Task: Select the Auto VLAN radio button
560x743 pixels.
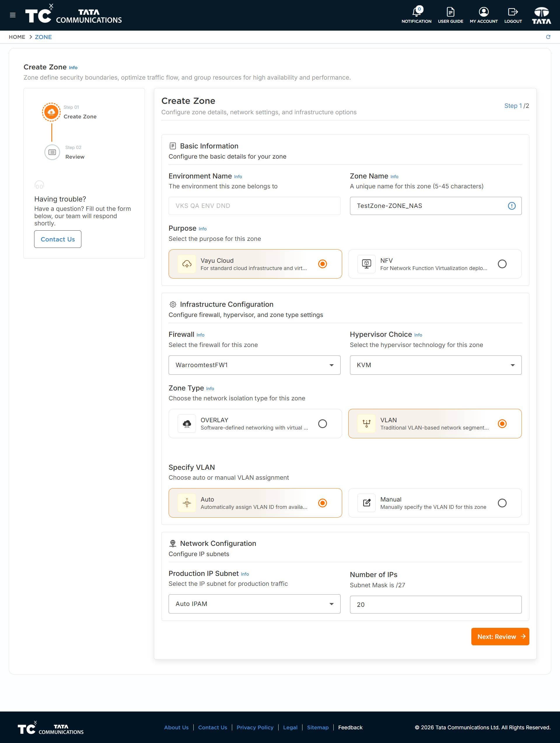Action: 323,503
